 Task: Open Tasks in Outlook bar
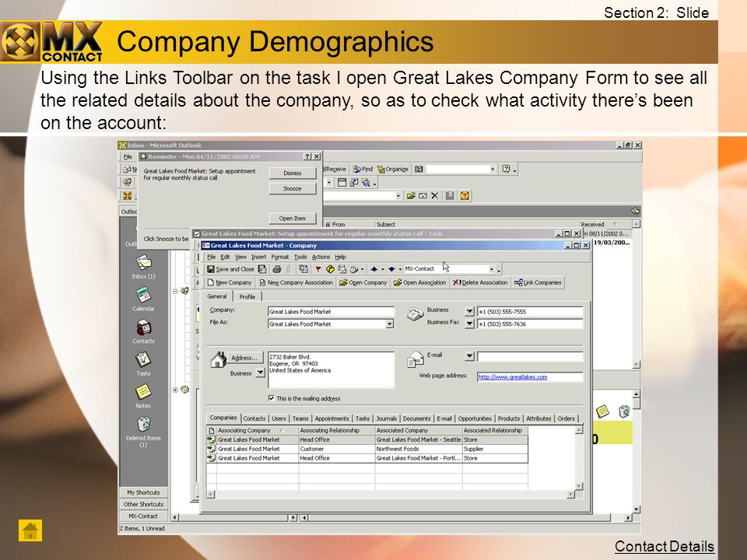tap(143, 364)
